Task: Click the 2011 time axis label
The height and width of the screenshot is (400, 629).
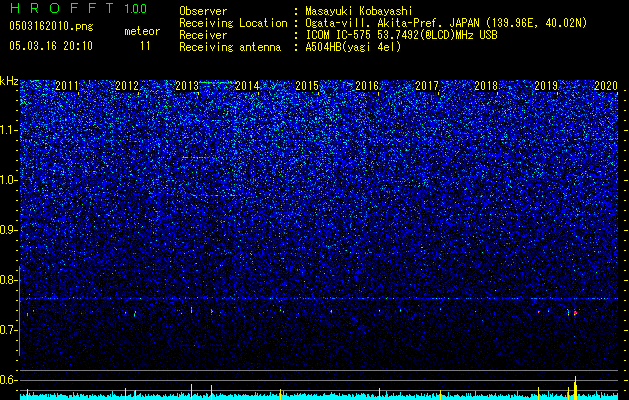Action: pos(67,85)
